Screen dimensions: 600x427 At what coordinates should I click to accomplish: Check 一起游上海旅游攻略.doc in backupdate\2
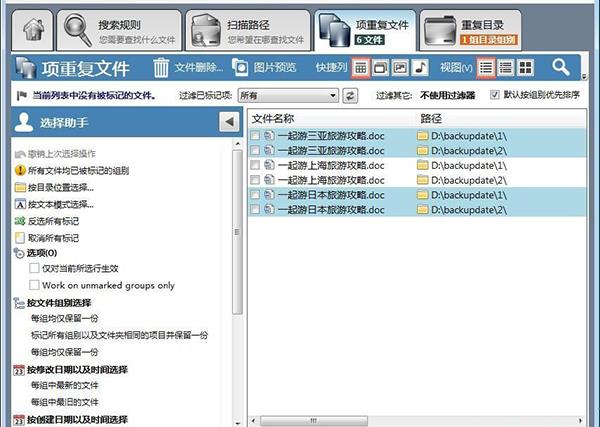255,180
